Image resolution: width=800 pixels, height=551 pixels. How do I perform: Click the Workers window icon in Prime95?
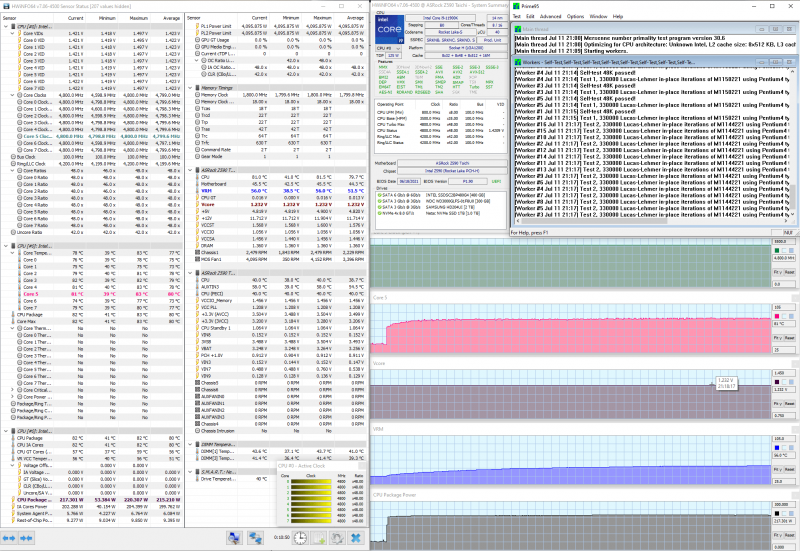pyautogui.click(x=518, y=62)
